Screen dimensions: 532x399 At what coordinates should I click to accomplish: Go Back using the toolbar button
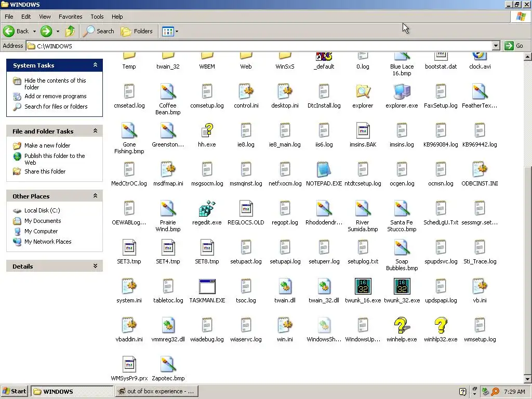(x=16, y=31)
